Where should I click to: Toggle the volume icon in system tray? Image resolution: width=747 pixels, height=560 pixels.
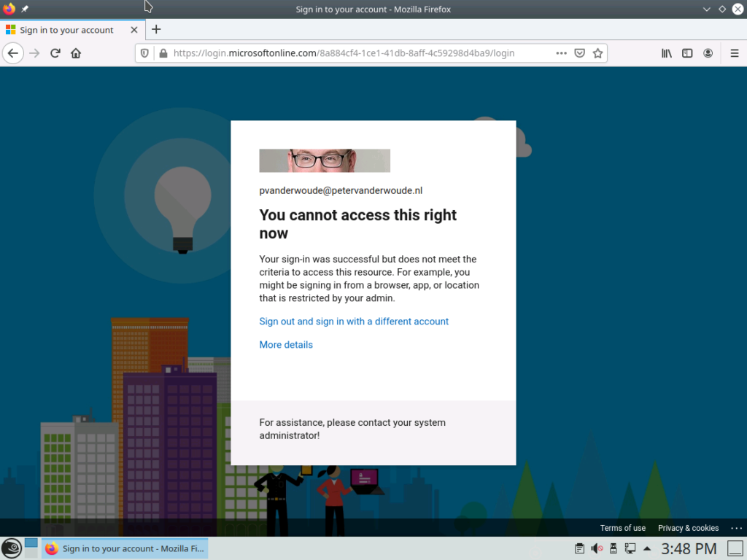[x=596, y=548]
